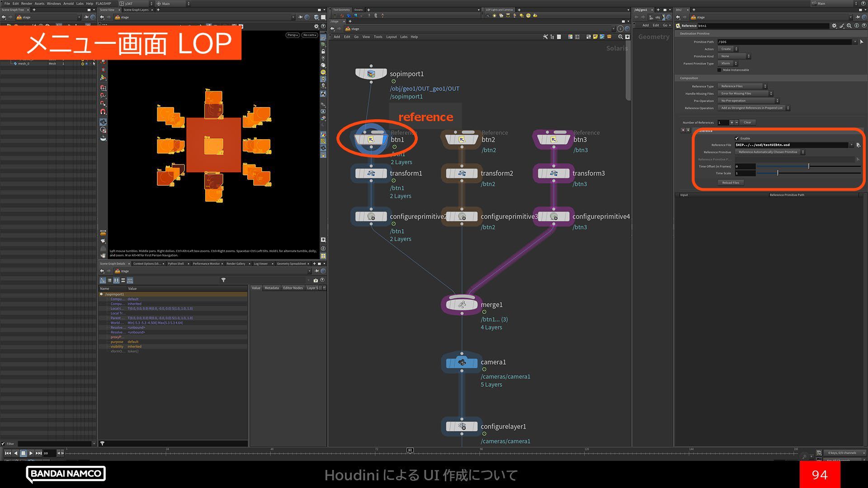Open the Layout menu in network editor
Screen dimensions: 868x488
coord(391,37)
